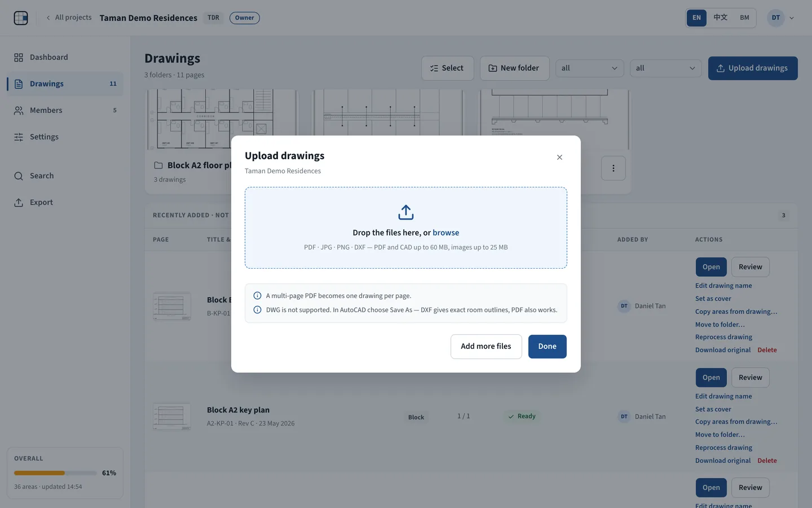Viewport: 812px width, 508px height.
Task: Click the Owner role badge
Action: click(x=244, y=17)
